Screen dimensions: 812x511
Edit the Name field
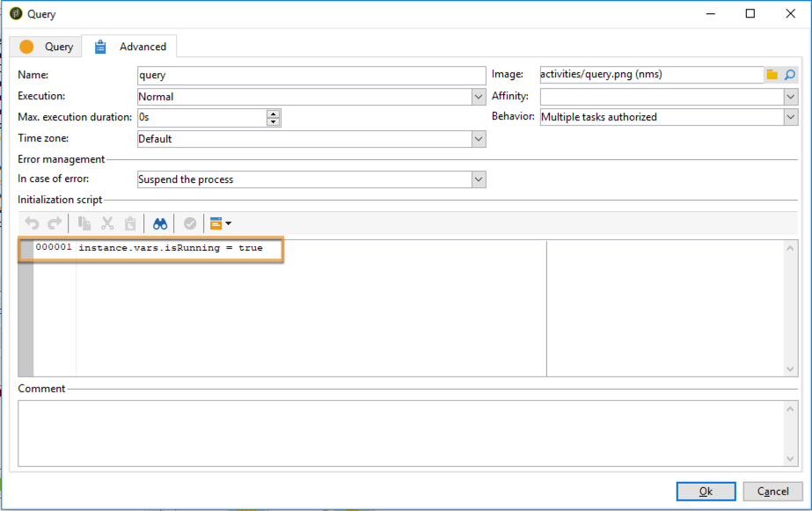311,75
